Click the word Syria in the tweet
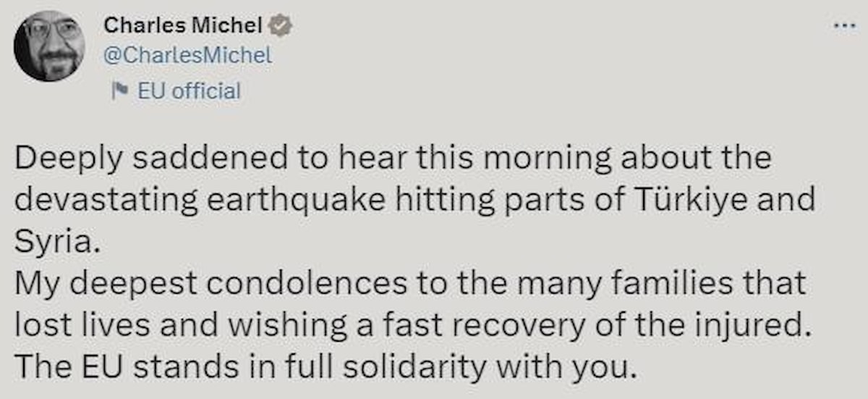 [x=52, y=241]
